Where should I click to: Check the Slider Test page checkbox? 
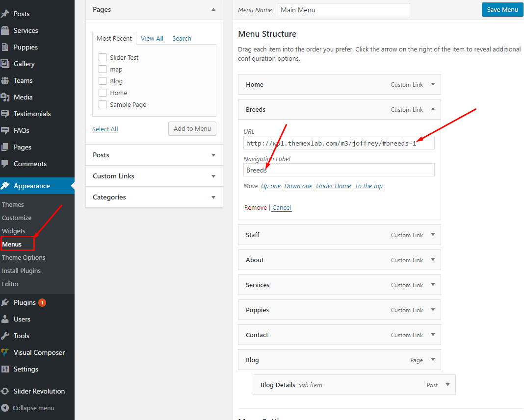coord(103,58)
